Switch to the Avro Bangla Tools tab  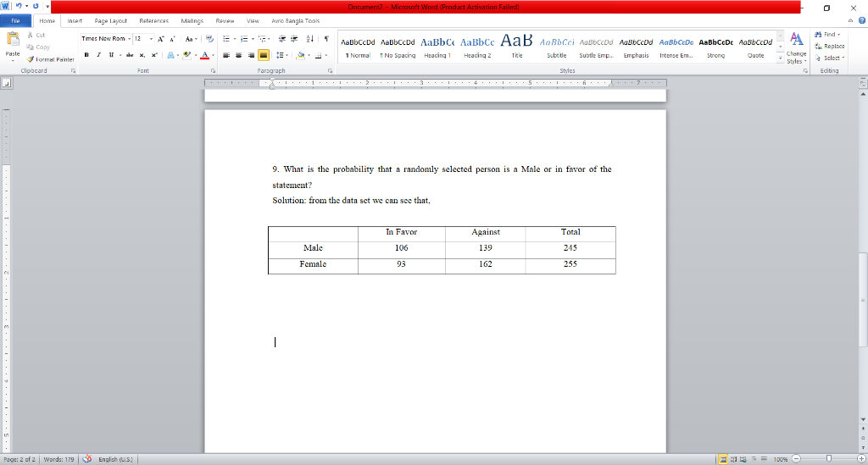(296, 20)
